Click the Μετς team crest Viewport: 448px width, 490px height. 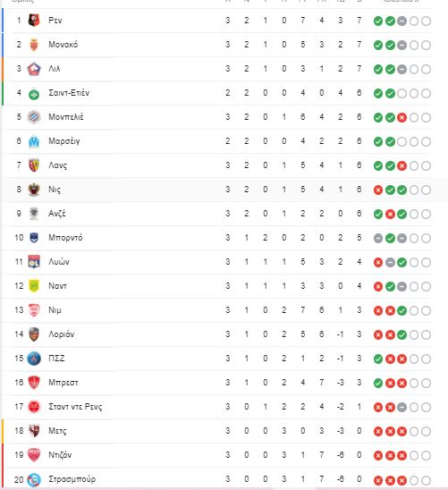click(x=34, y=431)
